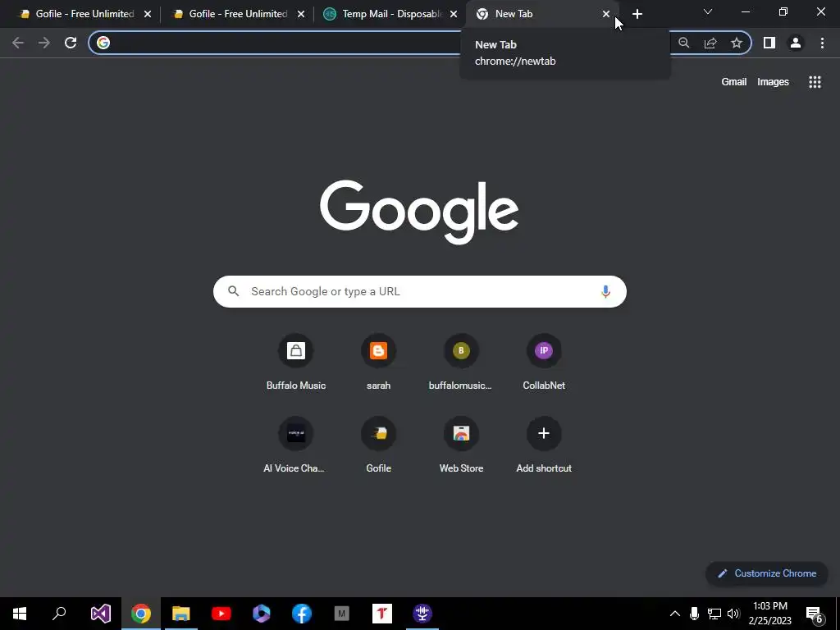This screenshot has height=630, width=840.
Task: Open the buffalomusic... shortcut tile
Action: pyautogui.click(x=461, y=362)
